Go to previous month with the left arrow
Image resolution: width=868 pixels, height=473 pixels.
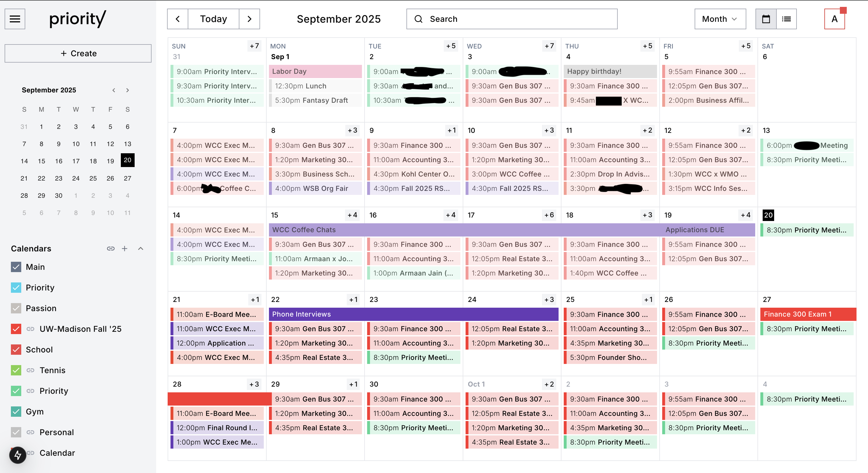[x=178, y=19]
